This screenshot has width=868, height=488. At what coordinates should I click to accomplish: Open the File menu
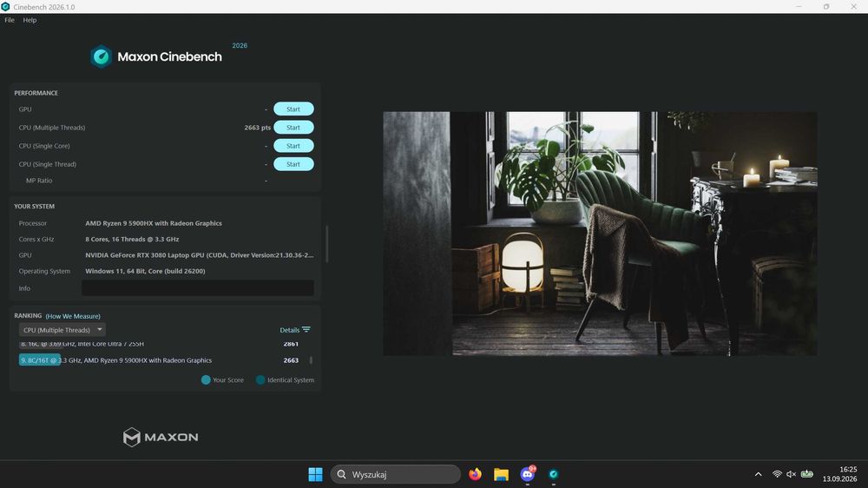click(x=10, y=20)
